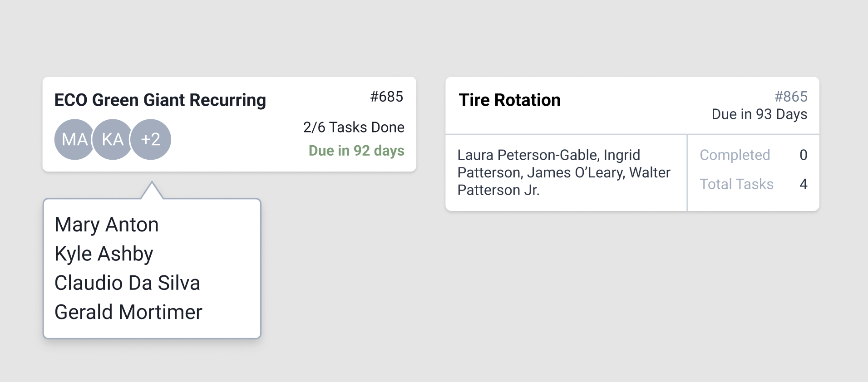Click the Total Tasks label

tap(736, 184)
